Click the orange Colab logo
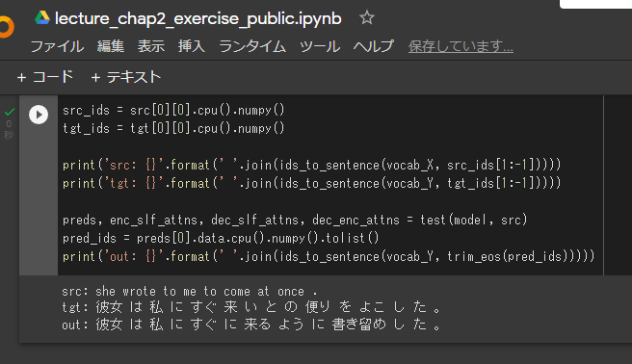The image size is (632, 364). pos(6,27)
